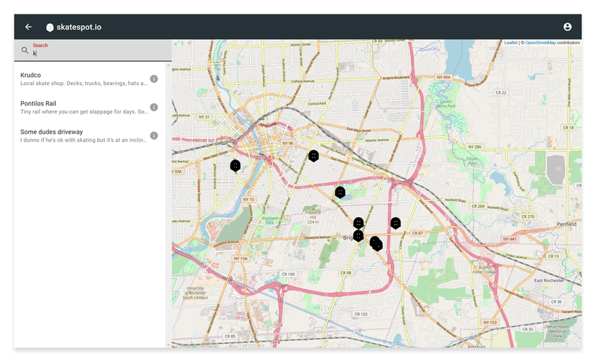Click the spot marker near University Avenue
Screen dimensions: 596x364
click(313, 155)
